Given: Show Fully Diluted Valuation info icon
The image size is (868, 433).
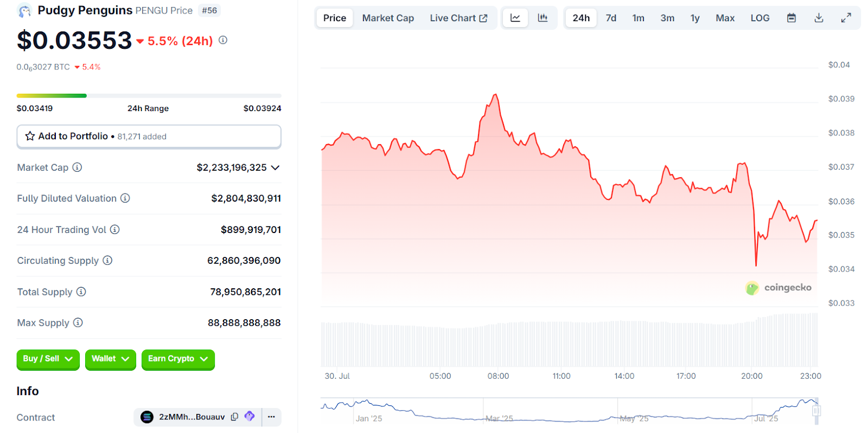Looking at the screenshot, I should pos(125,198).
